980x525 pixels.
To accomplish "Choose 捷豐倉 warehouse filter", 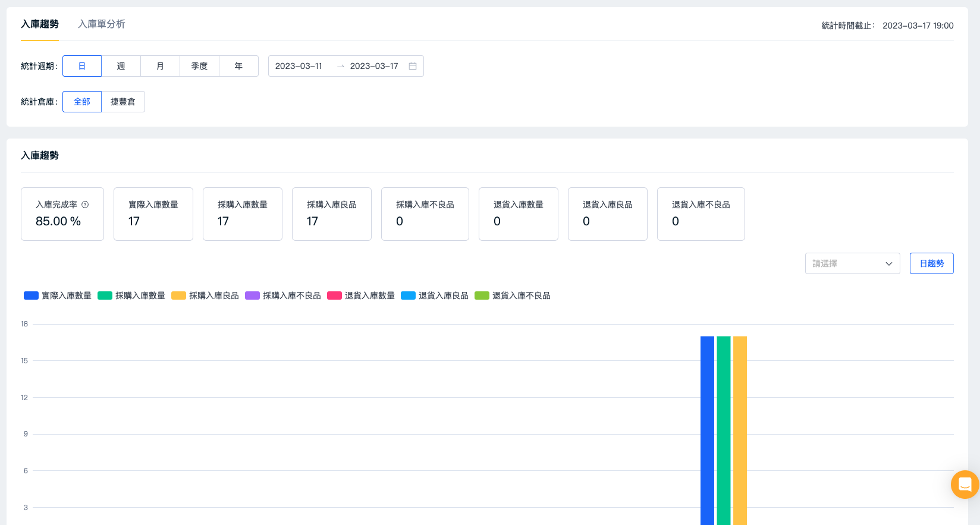I will tap(123, 102).
